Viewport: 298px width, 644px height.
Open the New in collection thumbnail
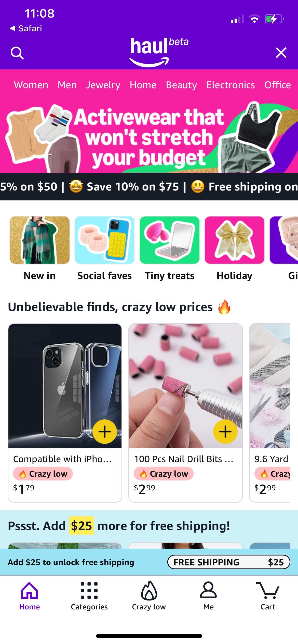coord(40,240)
